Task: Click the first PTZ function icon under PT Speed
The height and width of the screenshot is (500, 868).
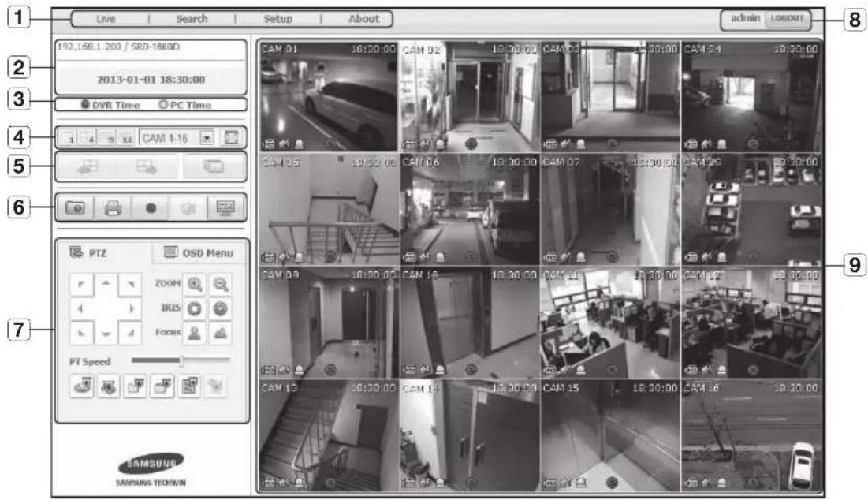Action: pyautogui.click(x=82, y=386)
